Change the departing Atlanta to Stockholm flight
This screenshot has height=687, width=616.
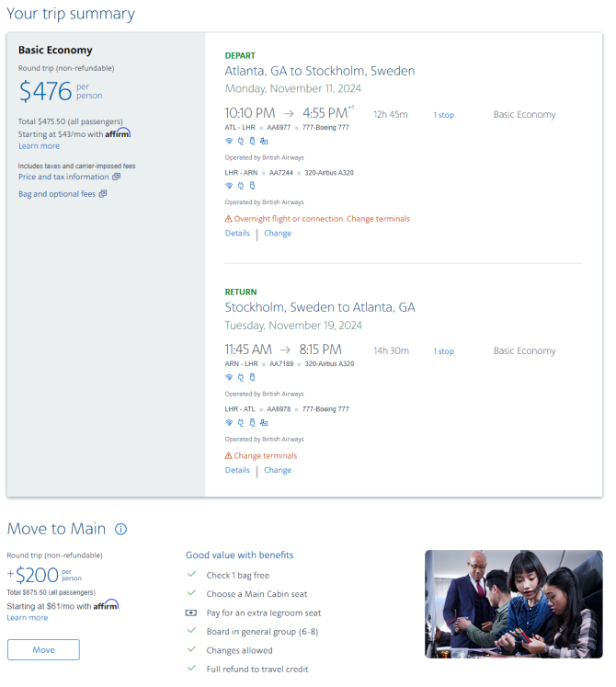278,233
